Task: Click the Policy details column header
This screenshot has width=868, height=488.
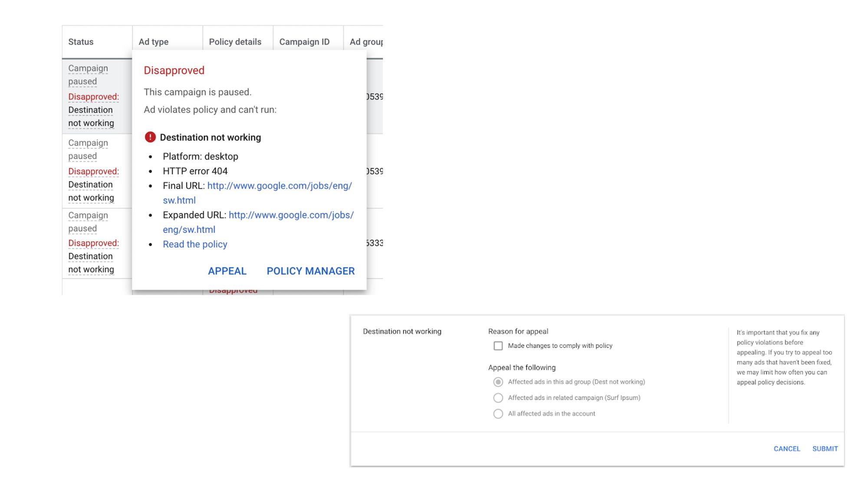Action: (x=235, y=42)
